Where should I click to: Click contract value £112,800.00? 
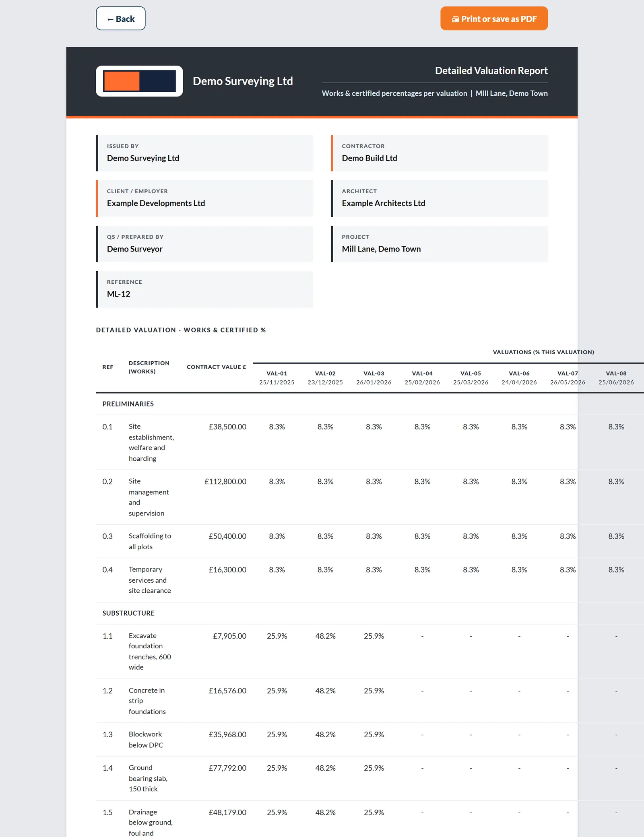click(225, 482)
